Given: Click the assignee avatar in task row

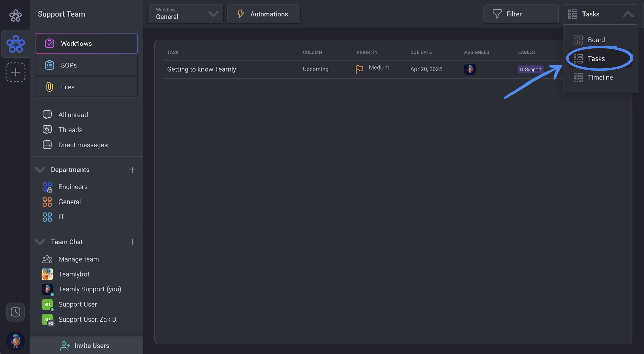Looking at the screenshot, I should [470, 69].
